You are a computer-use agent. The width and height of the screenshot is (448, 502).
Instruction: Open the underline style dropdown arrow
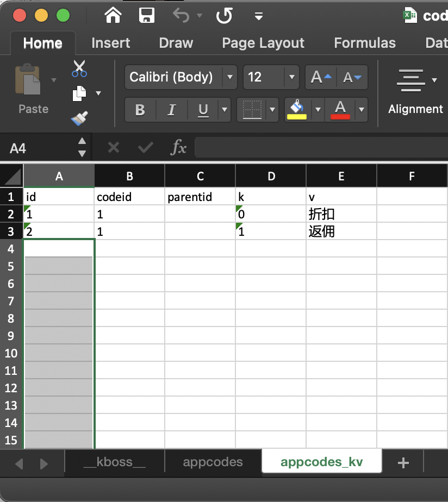[225, 110]
